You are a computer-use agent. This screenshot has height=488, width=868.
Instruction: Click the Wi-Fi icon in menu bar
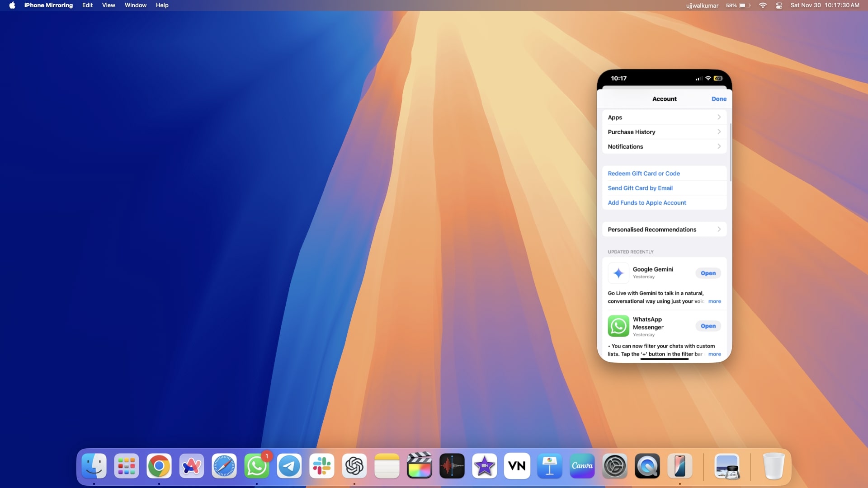(x=763, y=5)
